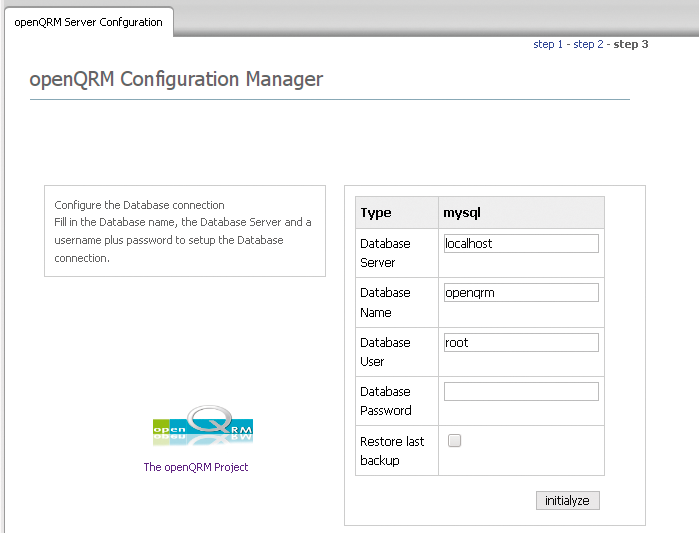The image size is (699, 533).
Task: Click the openQRM Configuration Manager heading
Action: [x=176, y=79]
